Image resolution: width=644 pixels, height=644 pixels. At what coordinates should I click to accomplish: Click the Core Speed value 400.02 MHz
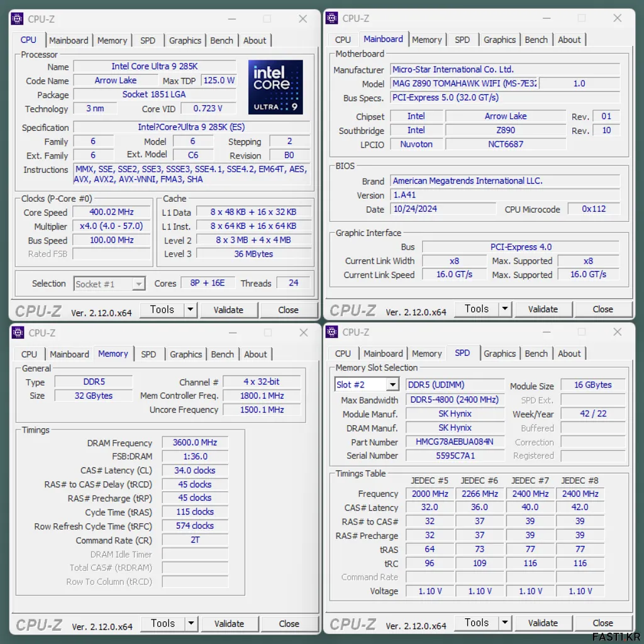112,212
